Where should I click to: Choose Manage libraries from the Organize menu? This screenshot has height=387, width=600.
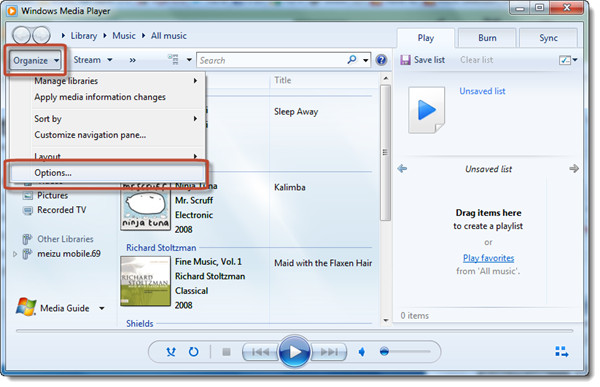pos(108,81)
